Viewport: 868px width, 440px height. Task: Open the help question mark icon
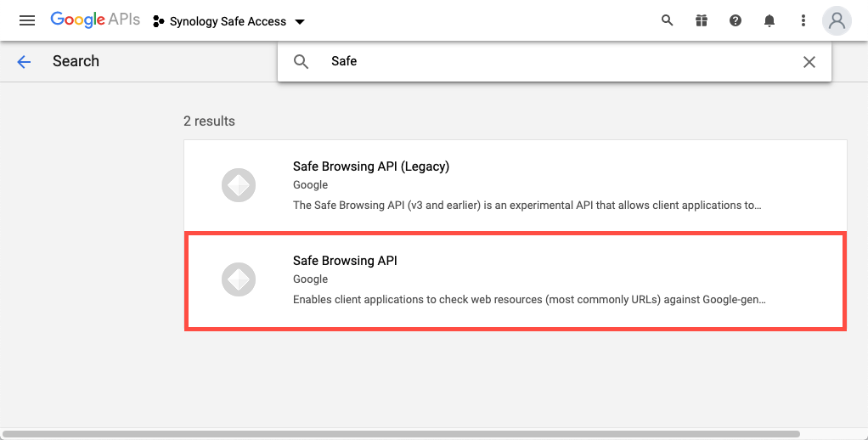[736, 20]
